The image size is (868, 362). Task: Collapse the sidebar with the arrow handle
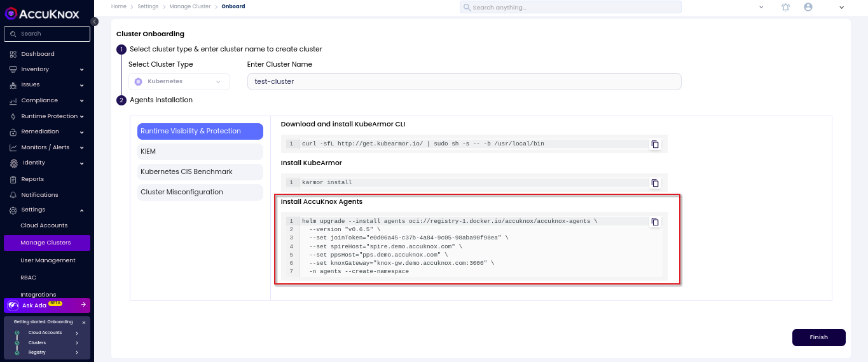tap(94, 22)
